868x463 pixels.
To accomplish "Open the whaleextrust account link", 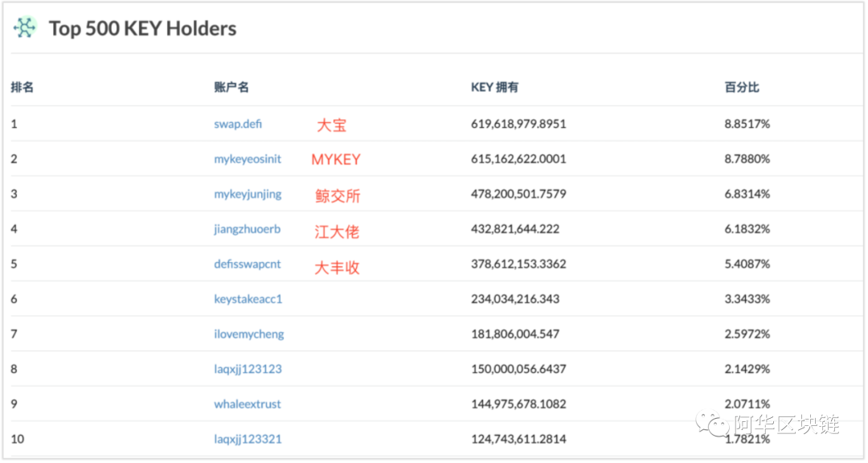I will coord(247,404).
